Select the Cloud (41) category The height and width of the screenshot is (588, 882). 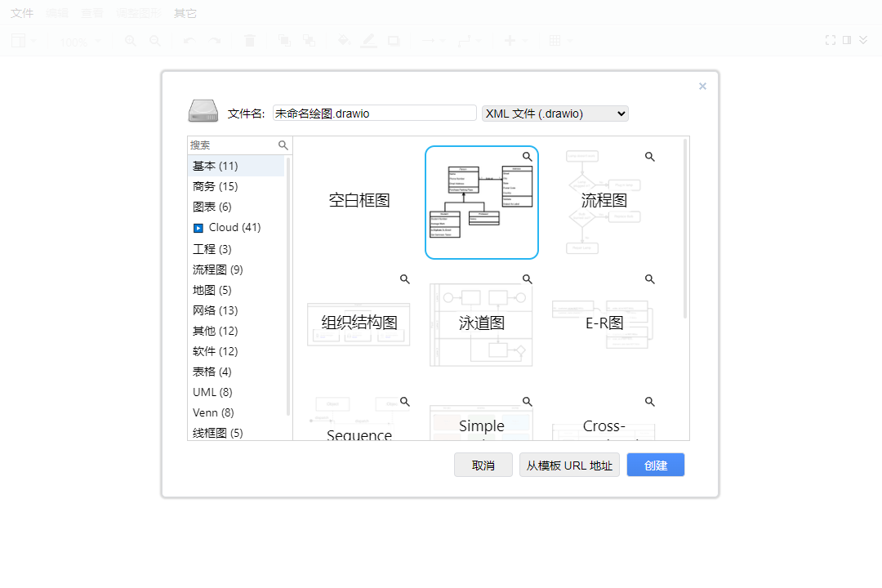(236, 227)
